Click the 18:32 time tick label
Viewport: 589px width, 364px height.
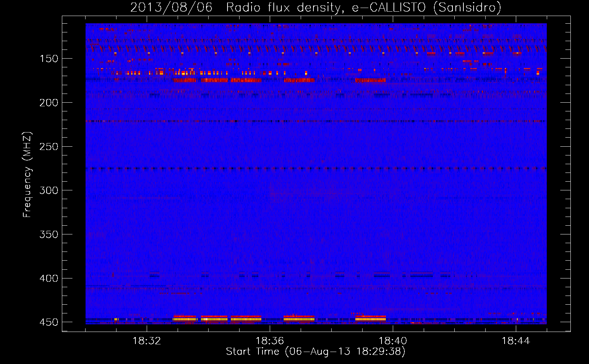147,341
